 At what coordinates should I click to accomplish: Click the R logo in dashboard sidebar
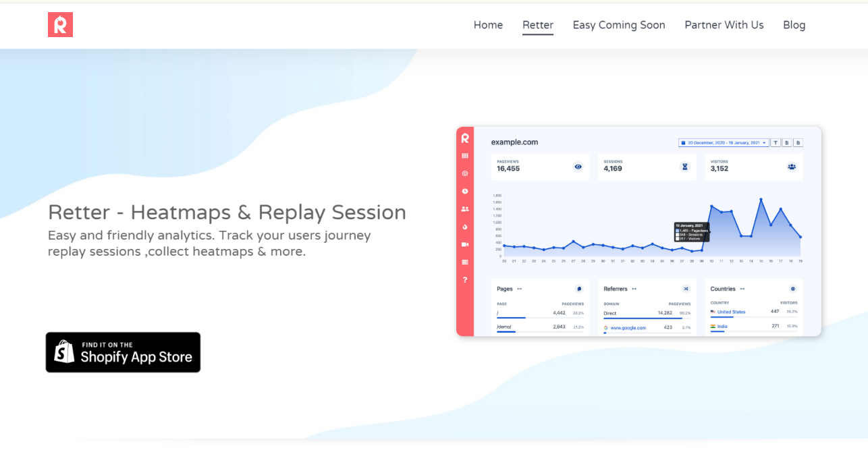[465, 138]
